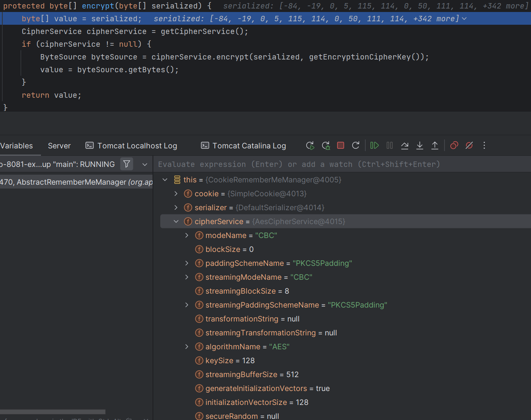This screenshot has height=420, width=531.
Task: Click the Evaluate expression input field
Action: (342, 164)
